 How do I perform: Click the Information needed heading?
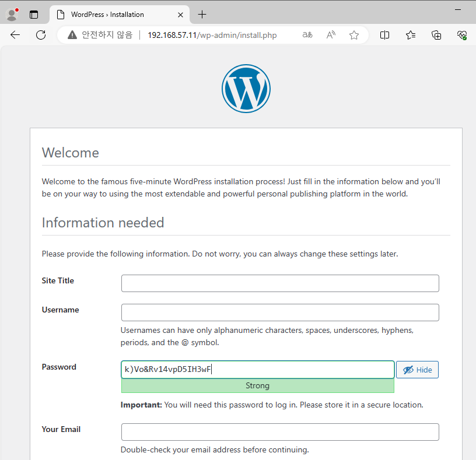point(103,223)
